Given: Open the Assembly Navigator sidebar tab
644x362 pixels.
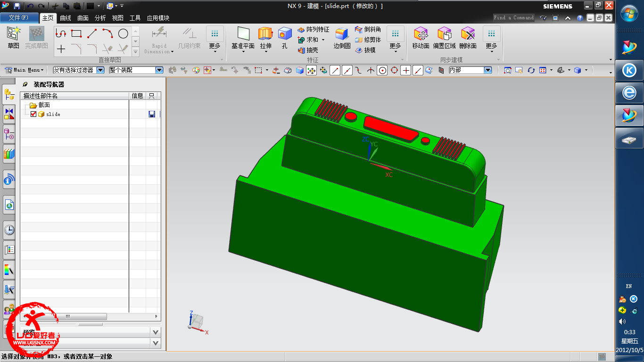Looking at the screenshot, I should [x=9, y=94].
